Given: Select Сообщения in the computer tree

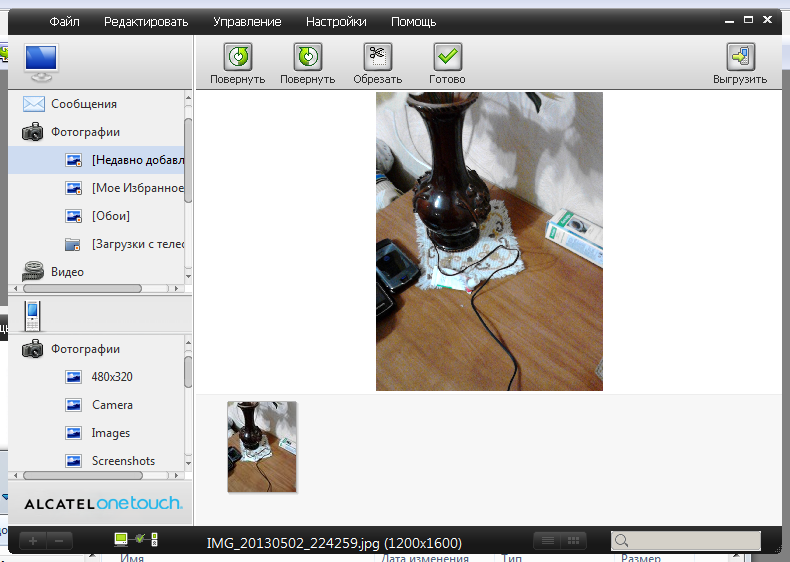Looking at the screenshot, I should point(84,104).
